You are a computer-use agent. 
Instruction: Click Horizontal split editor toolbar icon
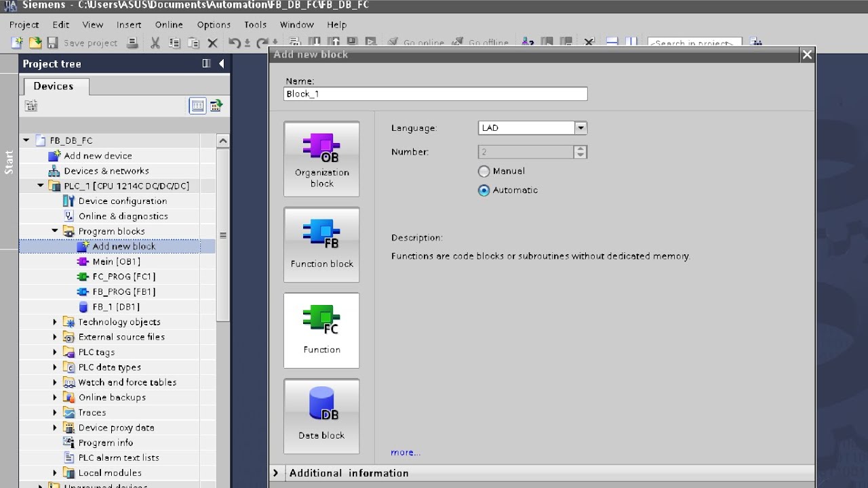pos(612,42)
